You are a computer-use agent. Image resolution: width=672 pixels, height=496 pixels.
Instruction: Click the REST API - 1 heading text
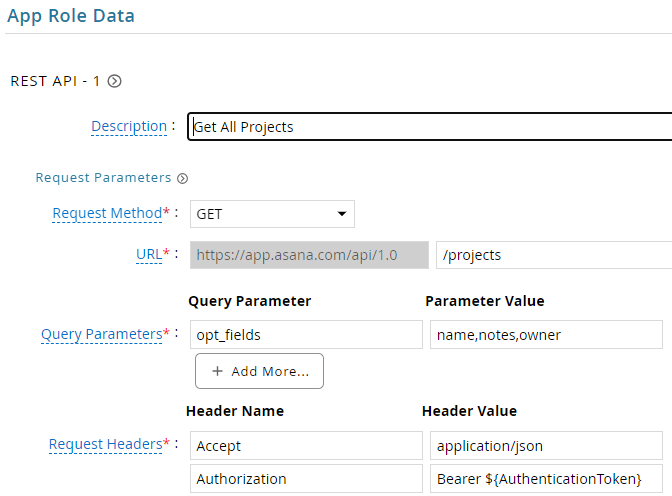pyautogui.click(x=55, y=81)
